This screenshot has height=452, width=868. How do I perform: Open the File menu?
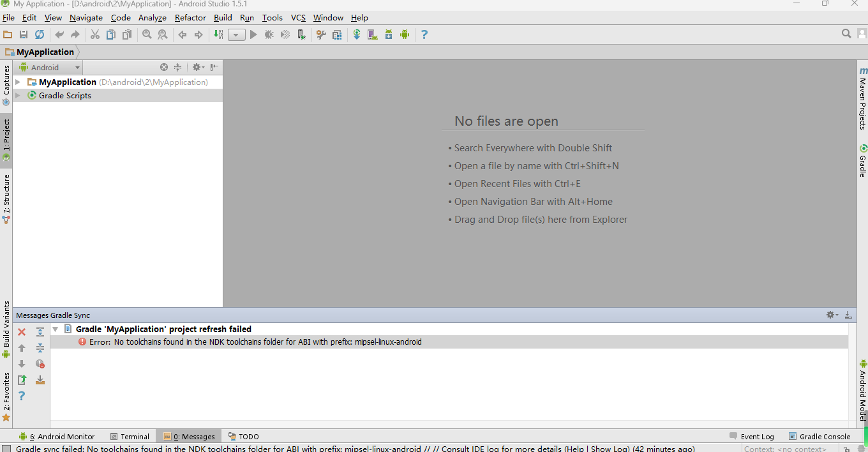click(8, 18)
